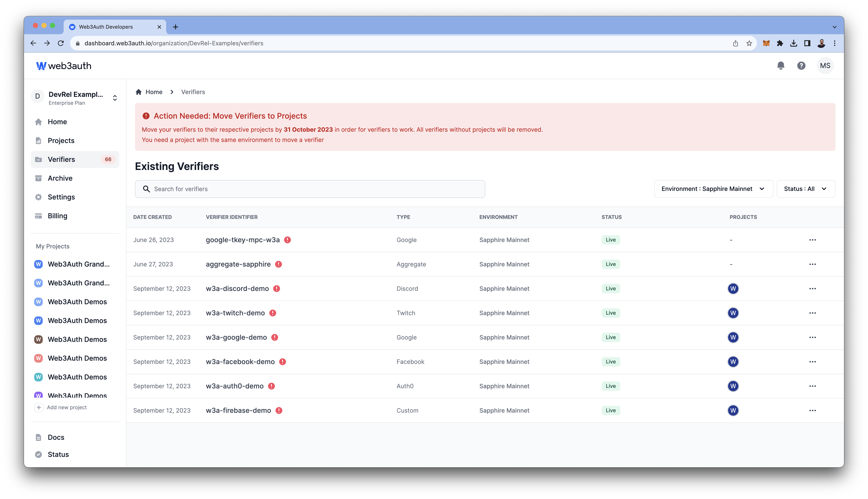Viewport: 868px width, 499px height.
Task: Open more options for w3a-auth0-demo row
Action: tap(812, 386)
